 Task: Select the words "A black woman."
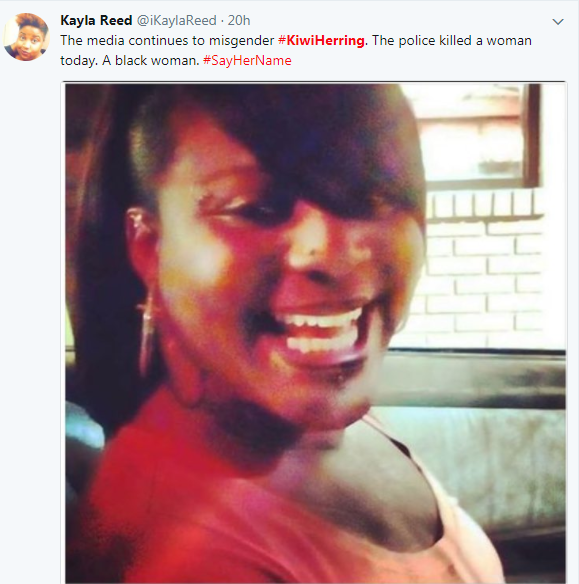[150, 60]
